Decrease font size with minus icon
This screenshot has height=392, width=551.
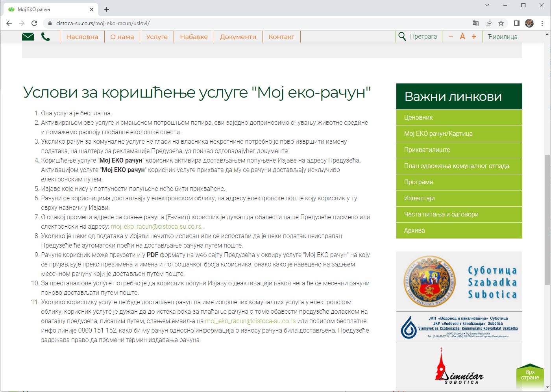point(451,37)
